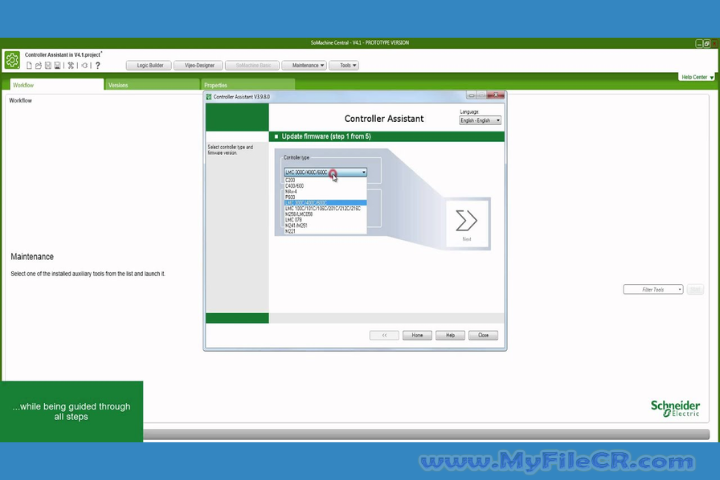Select M221 in the controller list
The height and width of the screenshot is (480, 720).
[325, 232]
